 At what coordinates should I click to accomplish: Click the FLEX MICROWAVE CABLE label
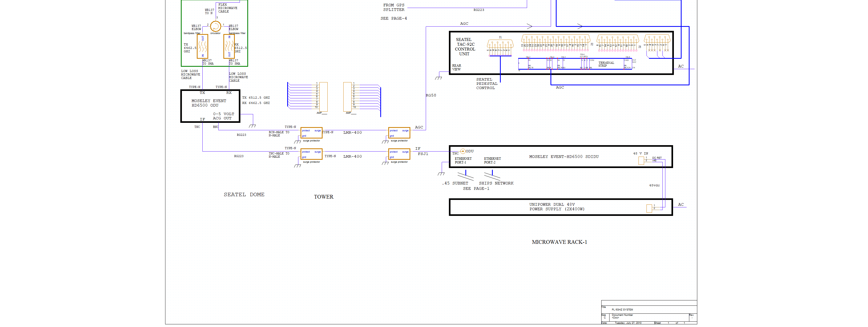(228, 8)
